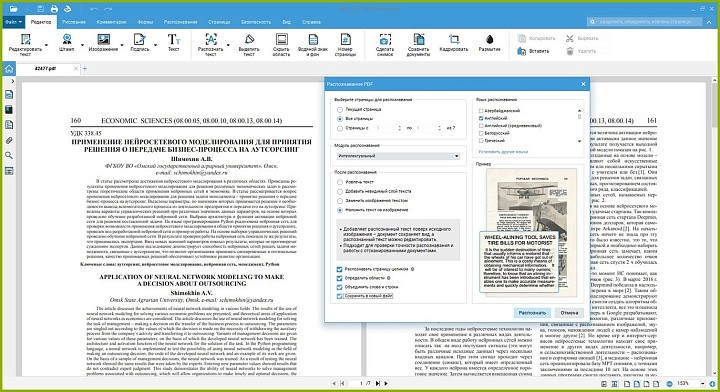Screen dimensions: 720x392
Task: Expand the left sidebar chevron
Action: click(x=12, y=81)
